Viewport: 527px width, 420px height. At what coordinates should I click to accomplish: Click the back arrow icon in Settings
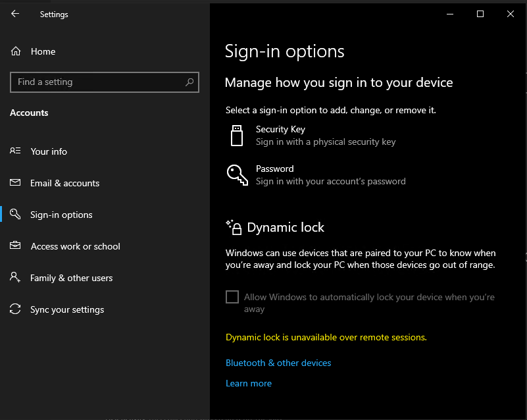[x=15, y=14]
